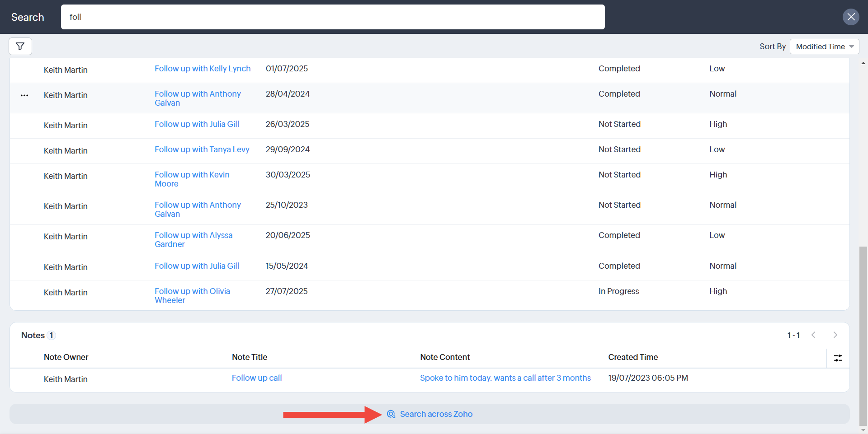Go to previous Notes page arrow

[x=813, y=335]
